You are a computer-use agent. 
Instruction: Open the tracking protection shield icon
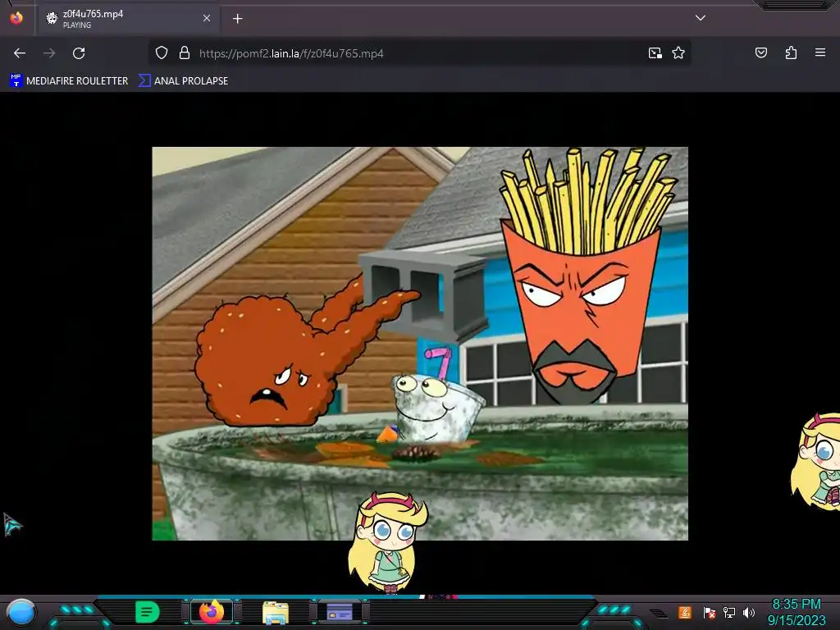coord(162,53)
